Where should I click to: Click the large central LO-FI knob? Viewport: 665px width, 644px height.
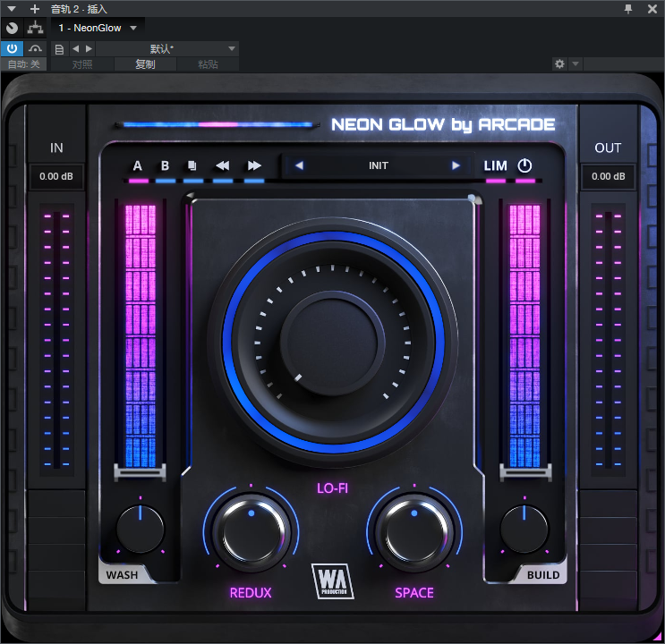333,343
